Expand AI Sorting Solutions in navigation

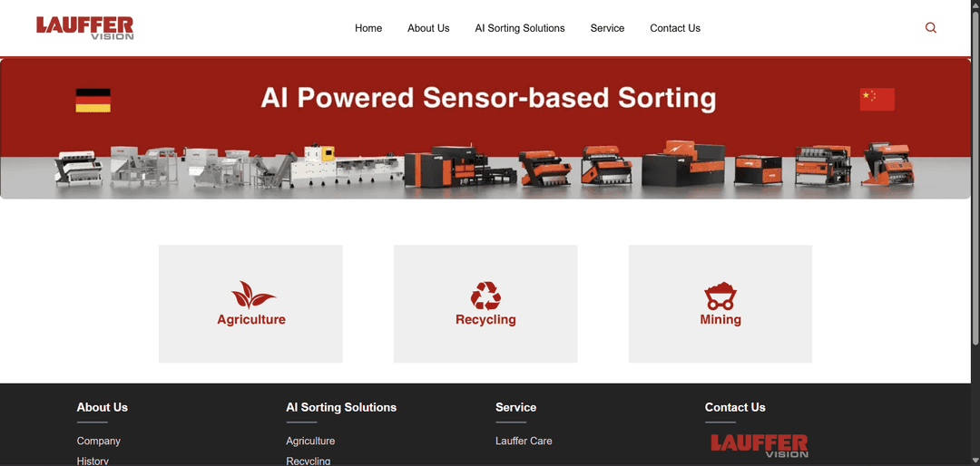[519, 28]
